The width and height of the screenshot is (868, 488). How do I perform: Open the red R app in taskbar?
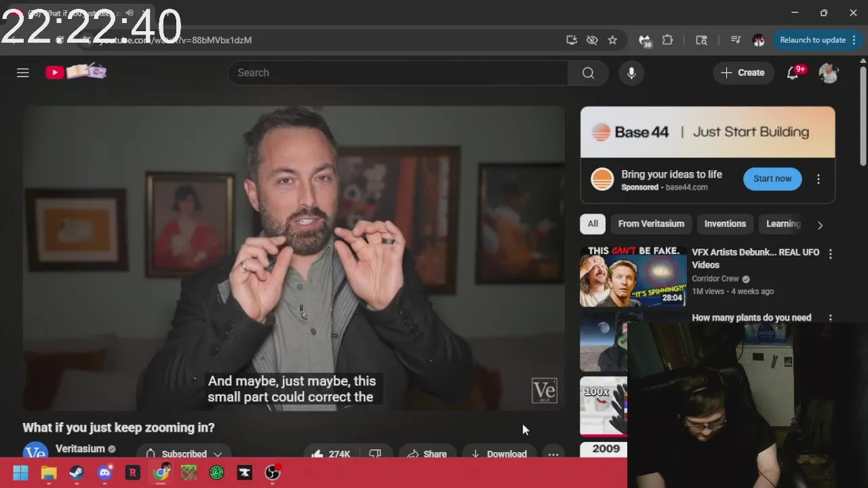132,472
